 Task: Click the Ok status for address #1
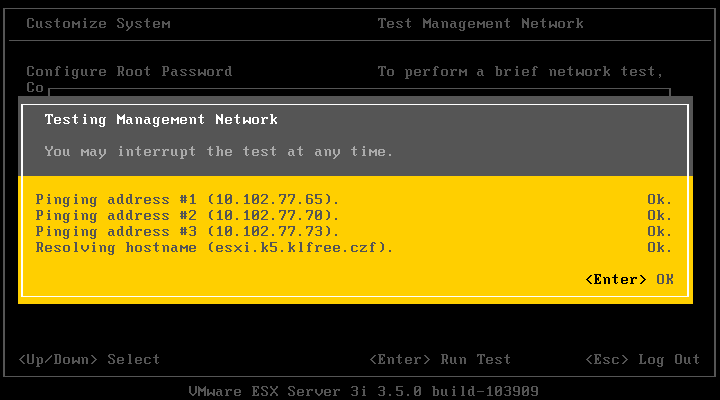pos(659,200)
